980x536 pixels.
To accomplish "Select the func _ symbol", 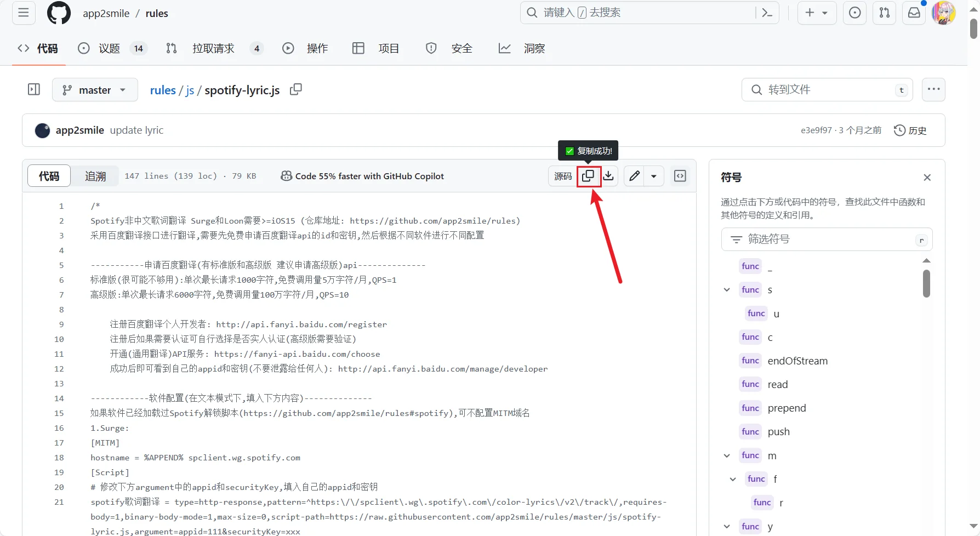I will pos(756,266).
